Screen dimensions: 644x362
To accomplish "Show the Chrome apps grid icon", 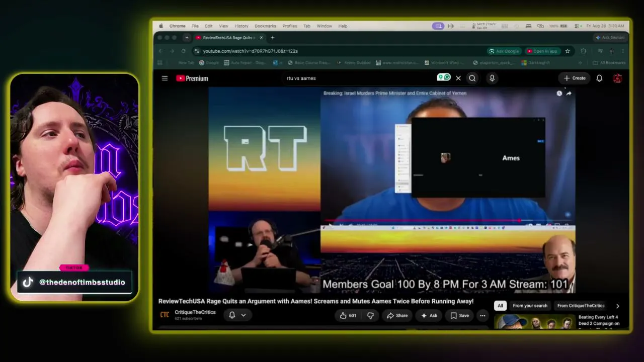I will click(160, 63).
